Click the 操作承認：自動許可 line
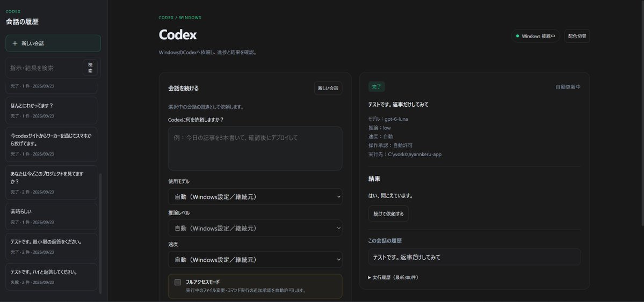644x302 pixels. click(x=390, y=145)
